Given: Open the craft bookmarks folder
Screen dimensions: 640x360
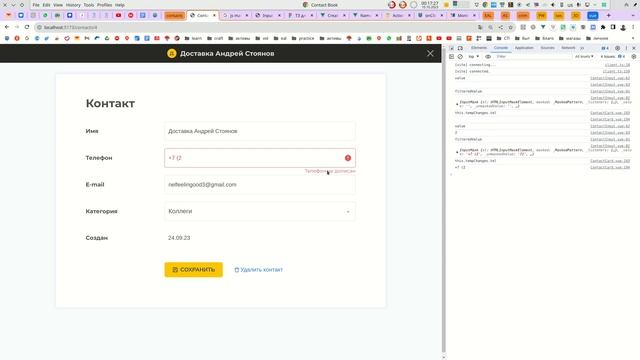Looking at the screenshot, I should [x=215, y=38].
